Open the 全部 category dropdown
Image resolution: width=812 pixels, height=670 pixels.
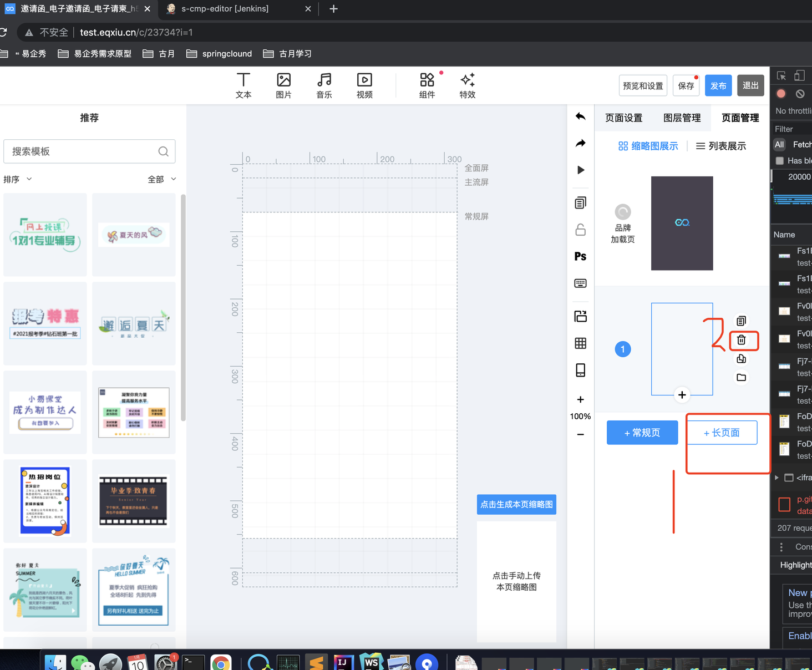161,179
